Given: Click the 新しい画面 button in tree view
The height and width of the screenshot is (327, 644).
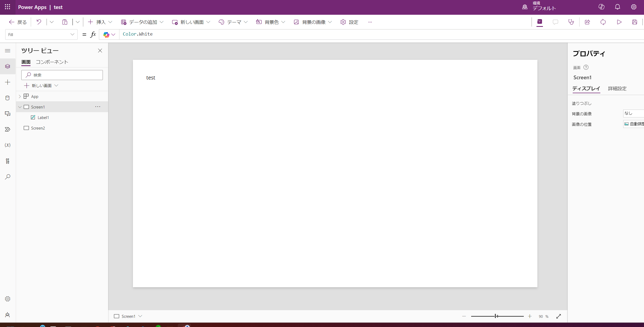Looking at the screenshot, I should (x=41, y=85).
